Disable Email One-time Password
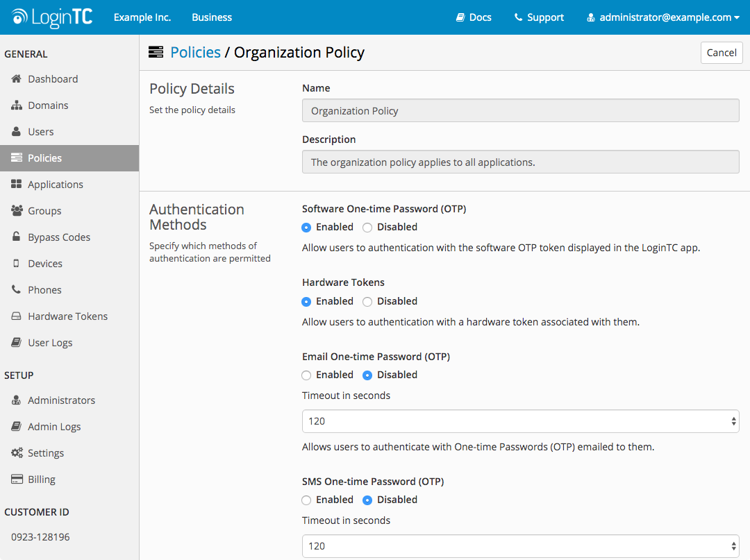The height and width of the screenshot is (560, 750). tap(367, 375)
